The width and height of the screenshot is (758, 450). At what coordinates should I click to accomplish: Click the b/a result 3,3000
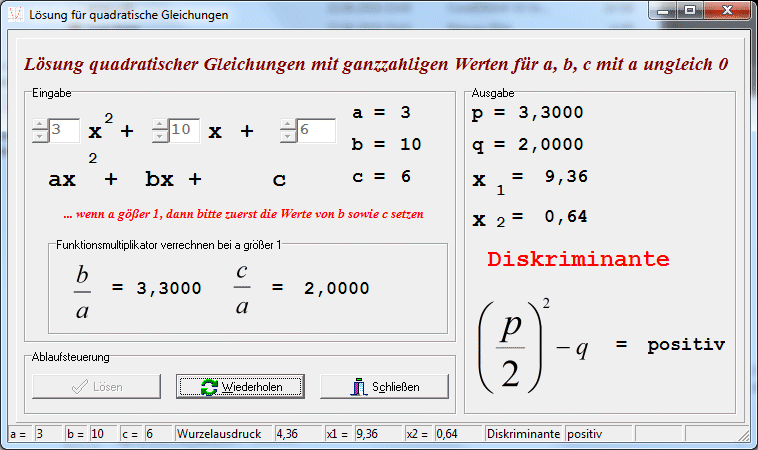[x=169, y=288]
